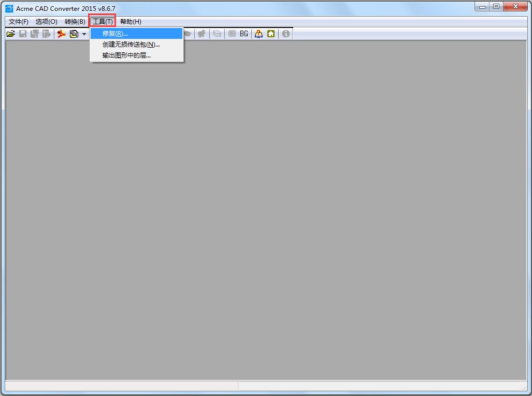Click the Save toolbar icon

pyautogui.click(x=22, y=33)
